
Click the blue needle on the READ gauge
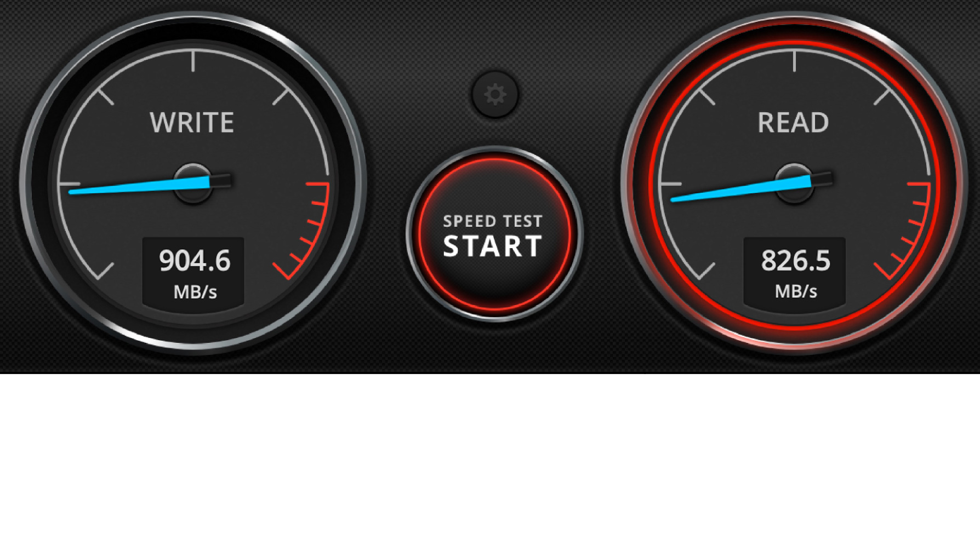tap(741, 188)
